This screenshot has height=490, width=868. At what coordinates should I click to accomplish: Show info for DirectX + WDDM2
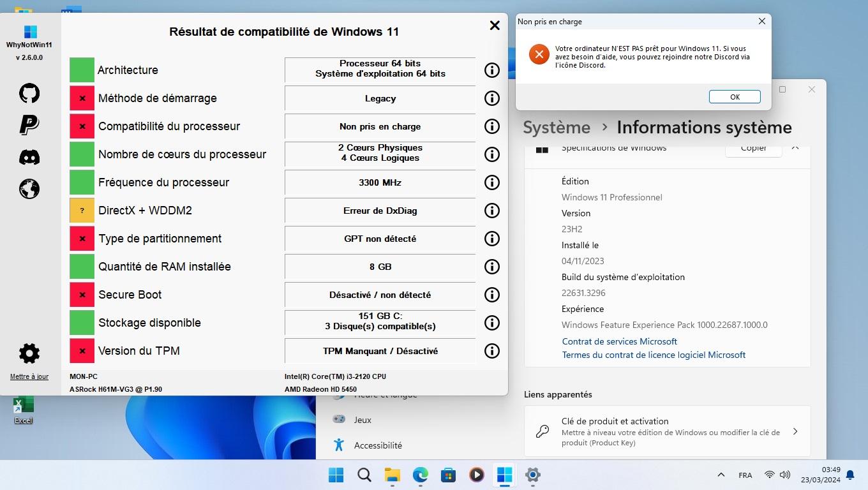[x=491, y=211]
